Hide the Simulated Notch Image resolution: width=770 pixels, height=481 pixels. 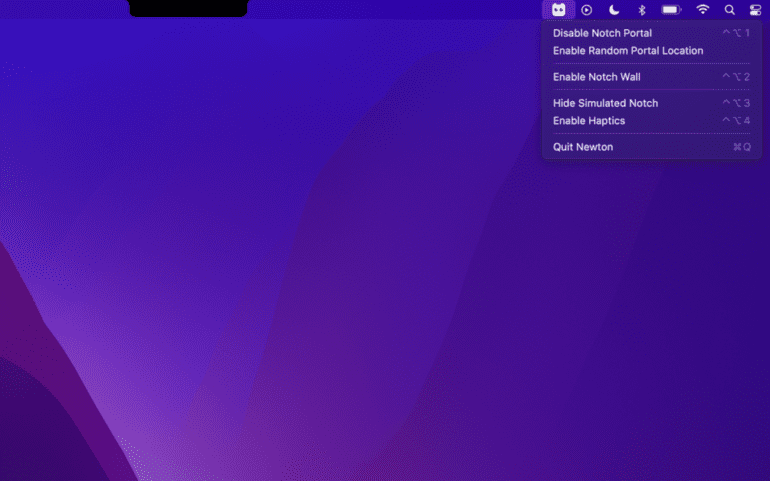pos(605,103)
